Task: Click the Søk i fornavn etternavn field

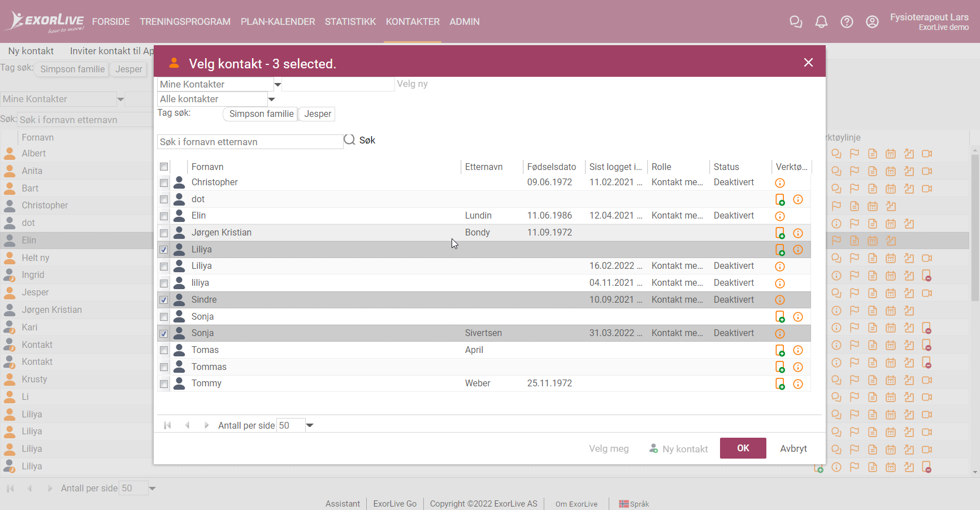Action: click(249, 141)
